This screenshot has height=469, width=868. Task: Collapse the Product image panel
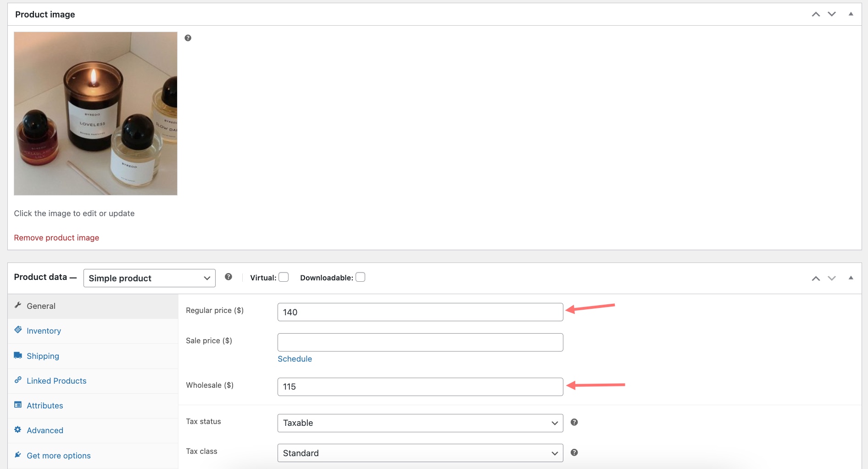click(851, 14)
